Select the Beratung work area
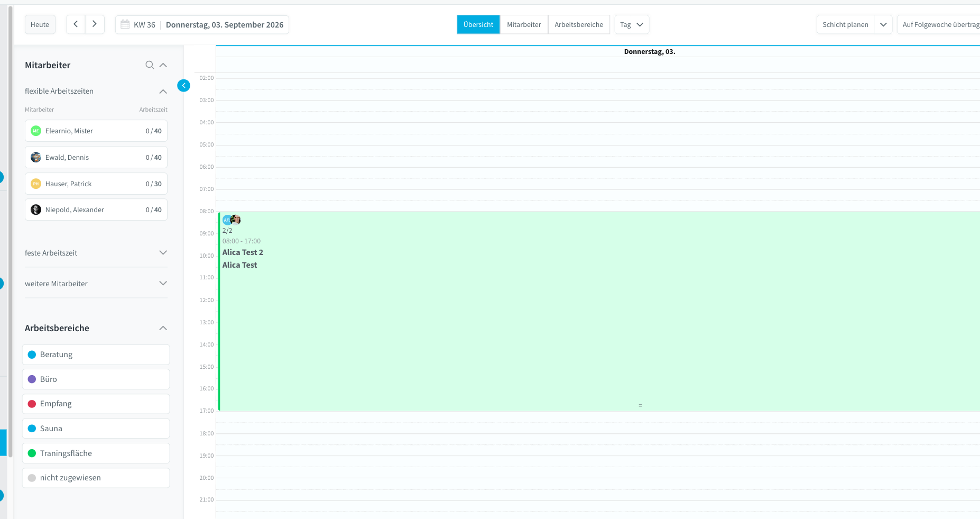 [96, 354]
